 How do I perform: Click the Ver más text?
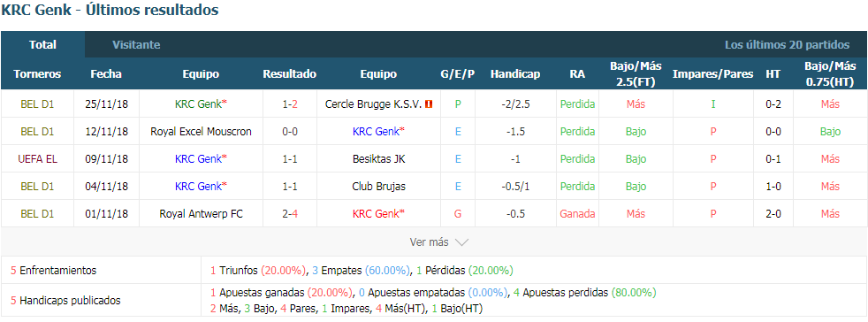429,242
